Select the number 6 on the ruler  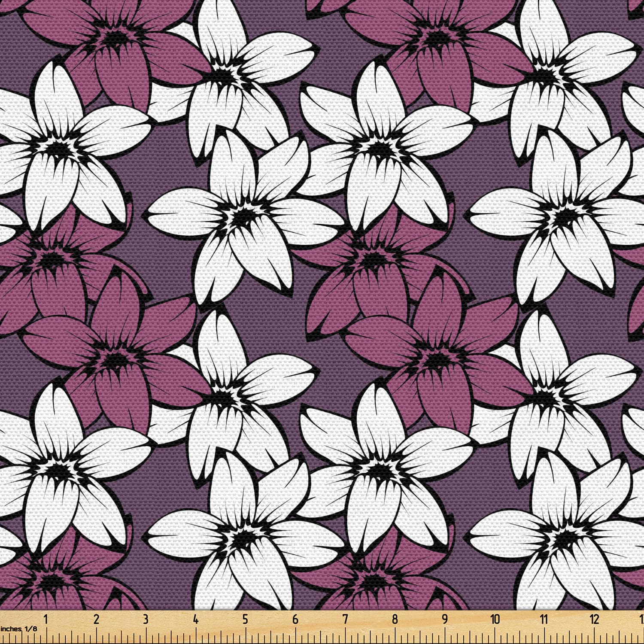coord(295,619)
